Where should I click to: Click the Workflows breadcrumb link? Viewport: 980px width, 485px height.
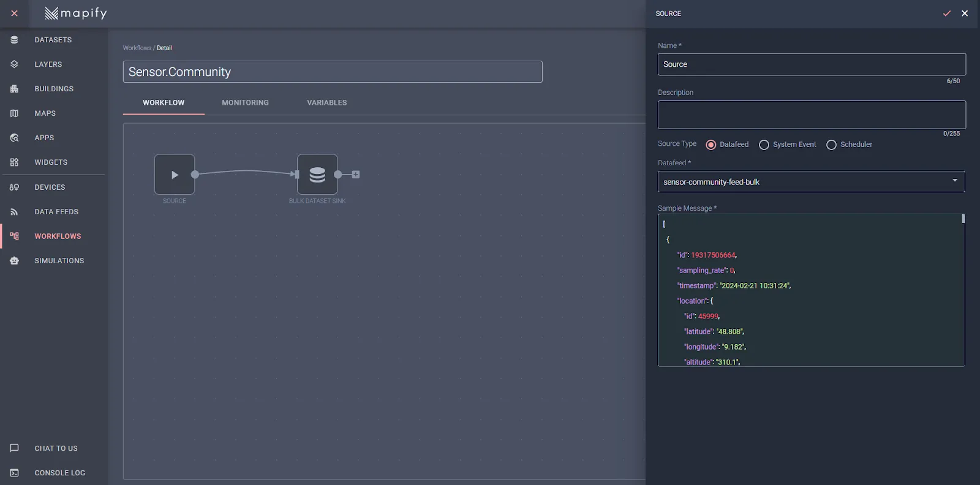click(137, 48)
